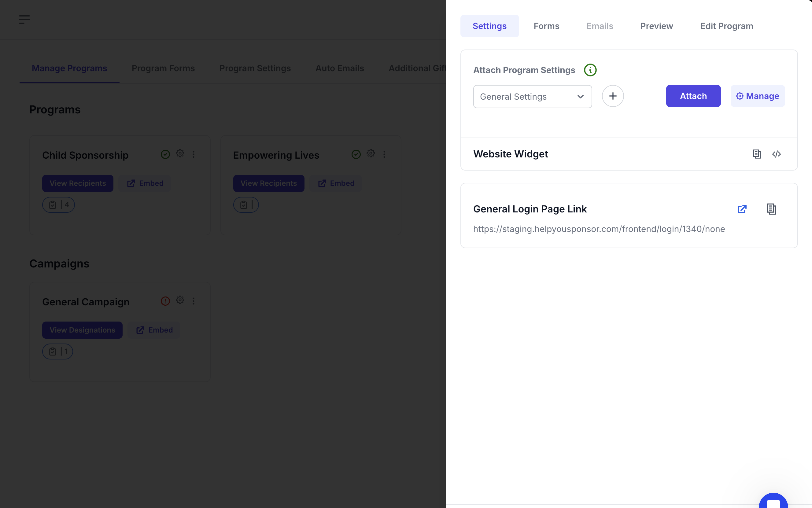
Task: Copy the General Login Page link
Action: [771, 209]
